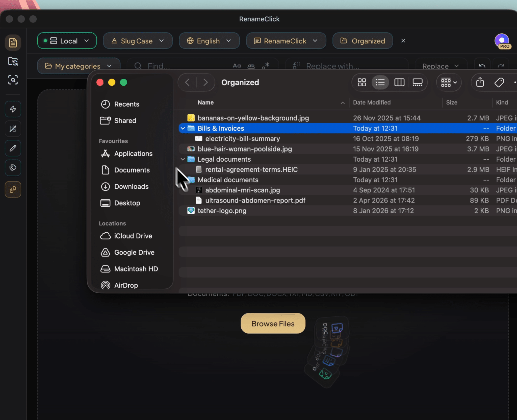
Task: Open the PRO profile avatar
Action: [502, 41]
